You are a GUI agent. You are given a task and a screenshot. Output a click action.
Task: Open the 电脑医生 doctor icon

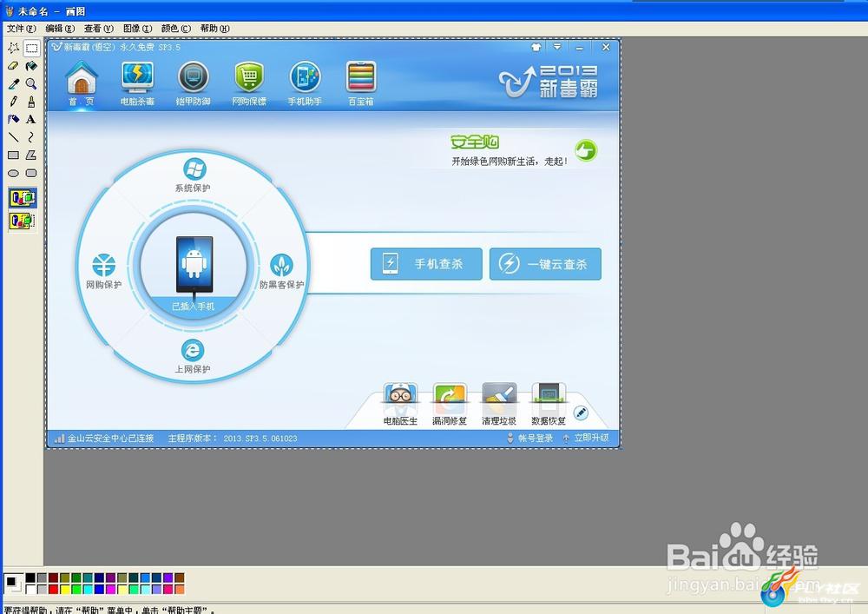(x=400, y=398)
